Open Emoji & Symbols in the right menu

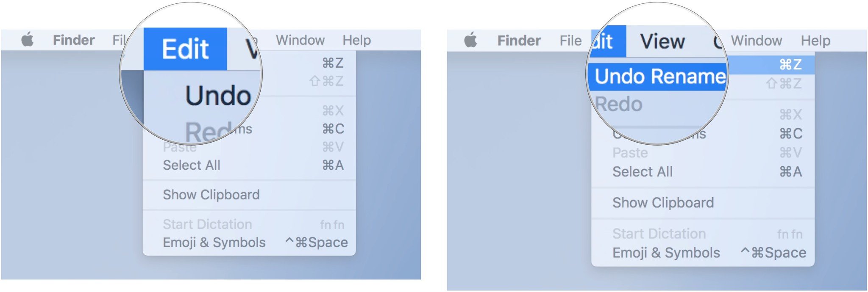coord(666,253)
